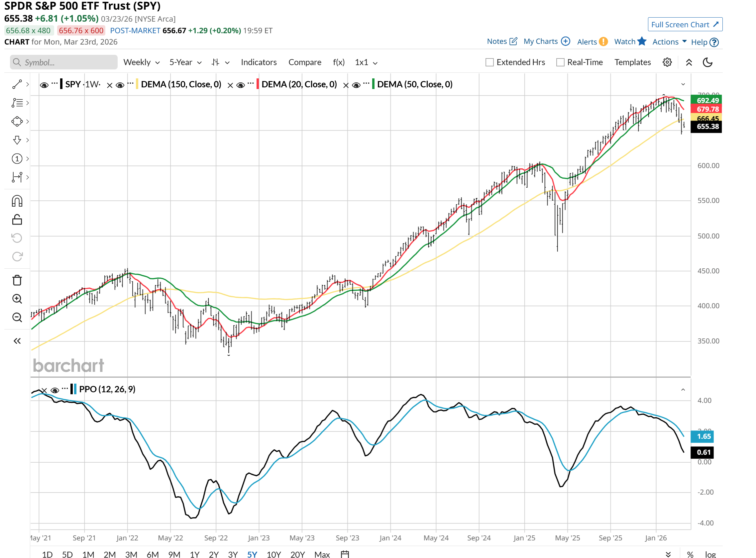Click the redo arrow icon
The image size is (756, 558).
click(x=17, y=257)
